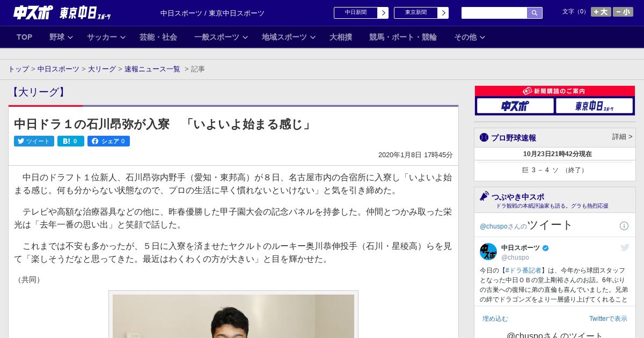This screenshot has width=644, height=338.
Task: Click the 中日スポーツ tweet author name
Action: point(521,248)
